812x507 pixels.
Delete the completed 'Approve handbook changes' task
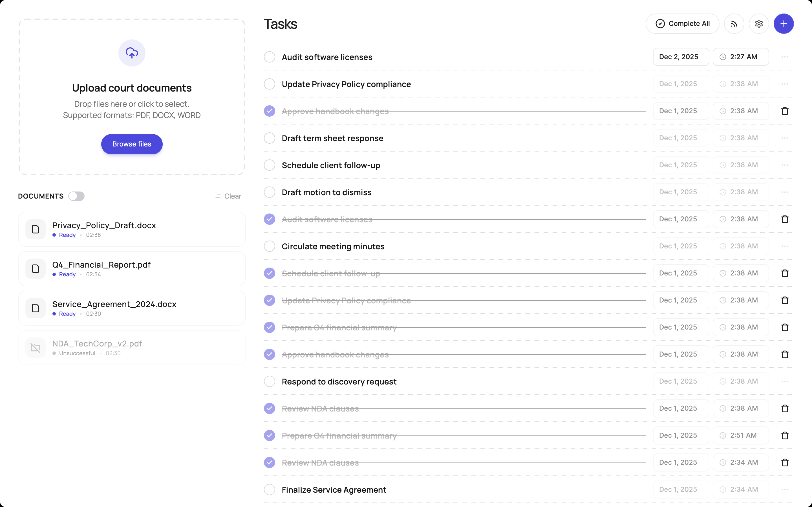click(784, 111)
